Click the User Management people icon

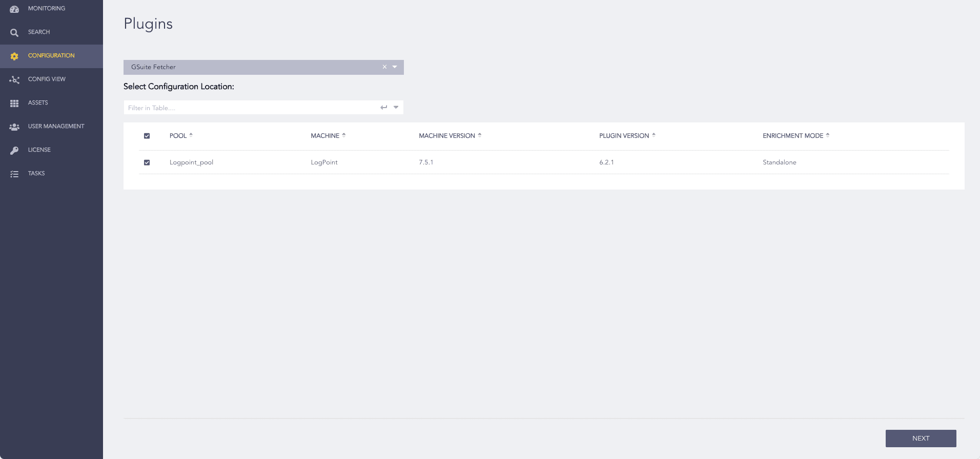14,127
